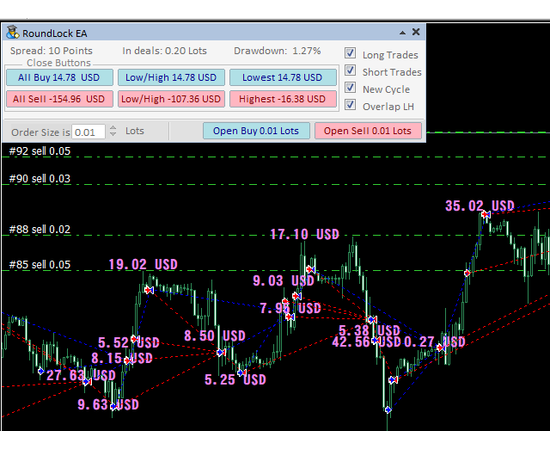Click Highest -16.38 USD button
This screenshot has height=450, width=550.
click(283, 99)
